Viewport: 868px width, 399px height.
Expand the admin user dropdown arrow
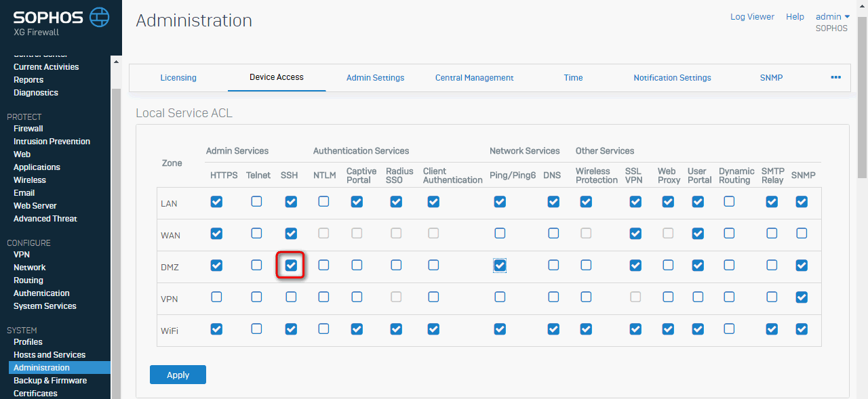[847, 17]
